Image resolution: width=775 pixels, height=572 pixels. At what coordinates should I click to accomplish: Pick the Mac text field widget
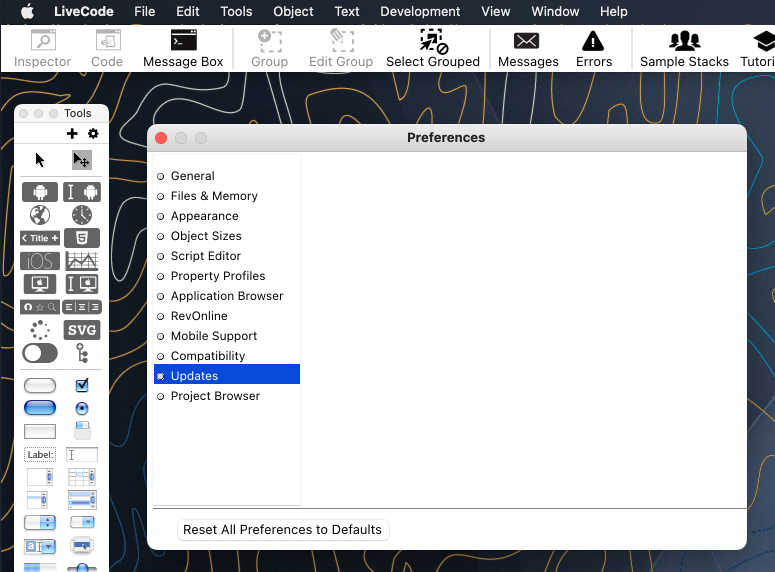click(82, 284)
